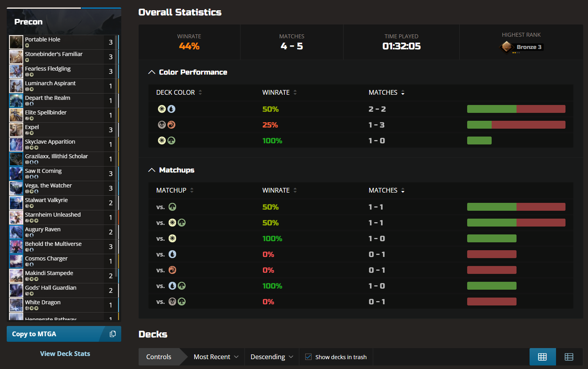This screenshot has height=369, width=588.
Task: Click the Precon deck title
Action: pyautogui.click(x=28, y=22)
